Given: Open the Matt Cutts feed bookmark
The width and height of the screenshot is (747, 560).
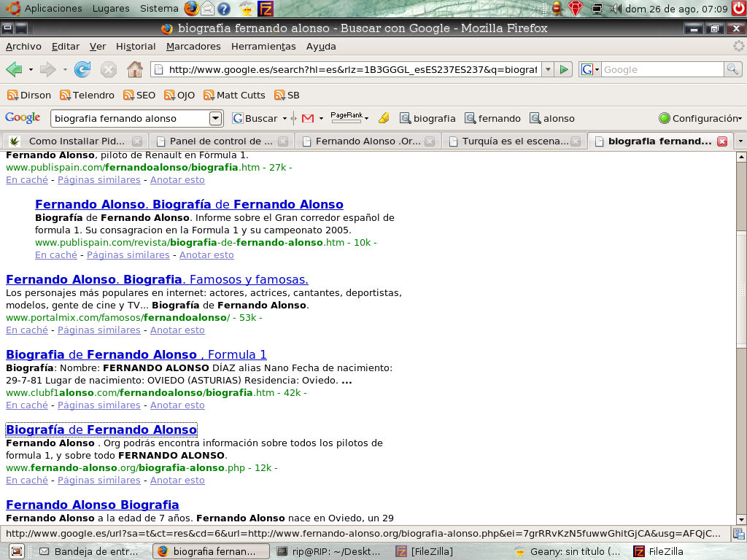Looking at the screenshot, I should tap(234, 96).
